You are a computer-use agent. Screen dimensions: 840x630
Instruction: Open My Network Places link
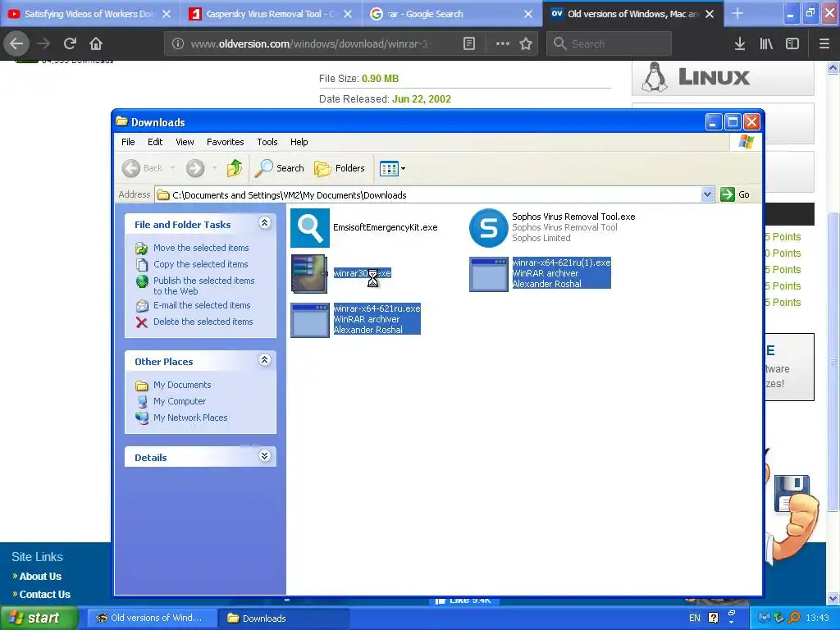point(190,418)
